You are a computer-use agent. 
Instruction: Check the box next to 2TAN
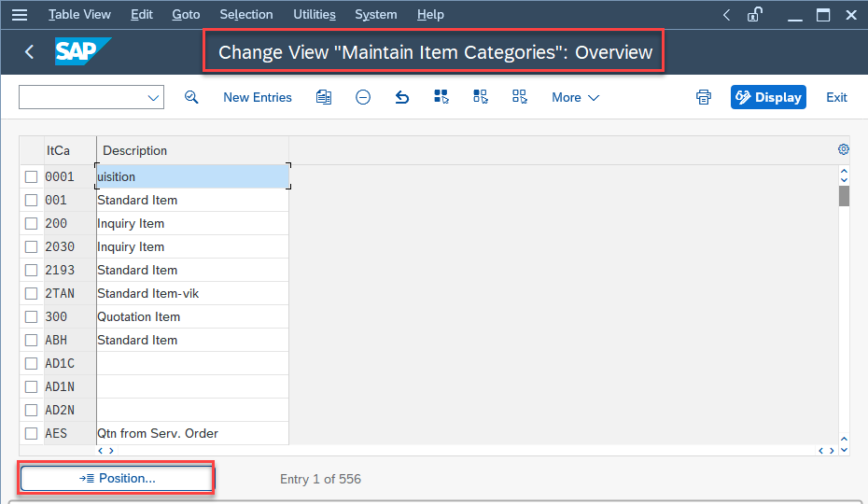coord(31,293)
